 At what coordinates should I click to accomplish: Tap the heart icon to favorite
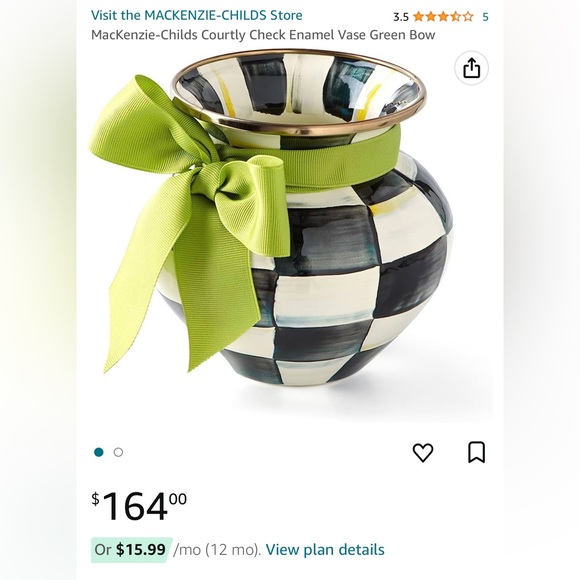tap(423, 452)
